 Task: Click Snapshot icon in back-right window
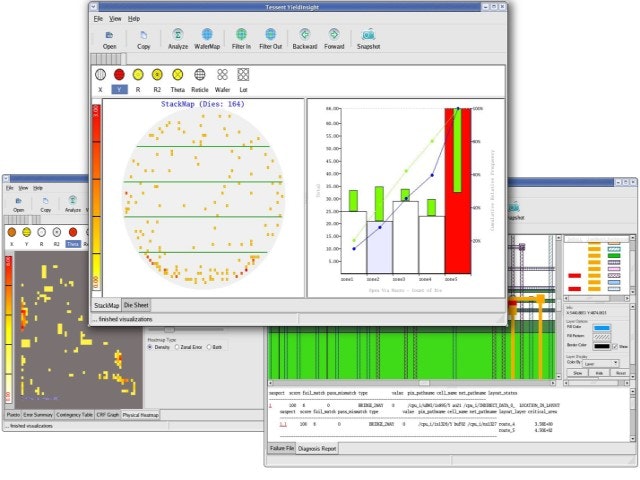click(513, 207)
